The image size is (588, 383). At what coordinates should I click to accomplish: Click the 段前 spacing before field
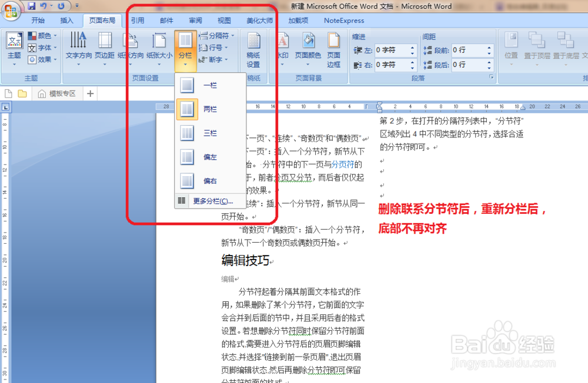[x=469, y=50]
